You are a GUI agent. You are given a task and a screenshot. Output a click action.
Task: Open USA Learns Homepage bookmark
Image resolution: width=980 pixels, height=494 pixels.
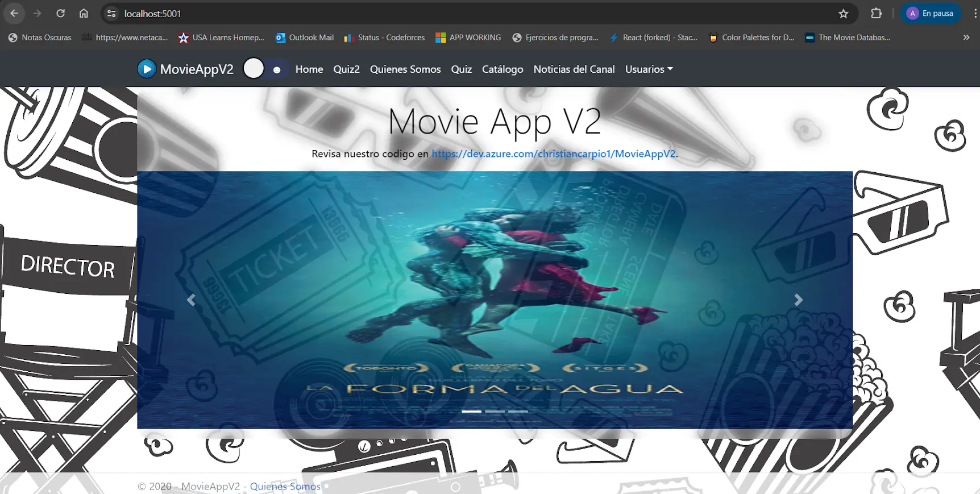tap(221, 38)
